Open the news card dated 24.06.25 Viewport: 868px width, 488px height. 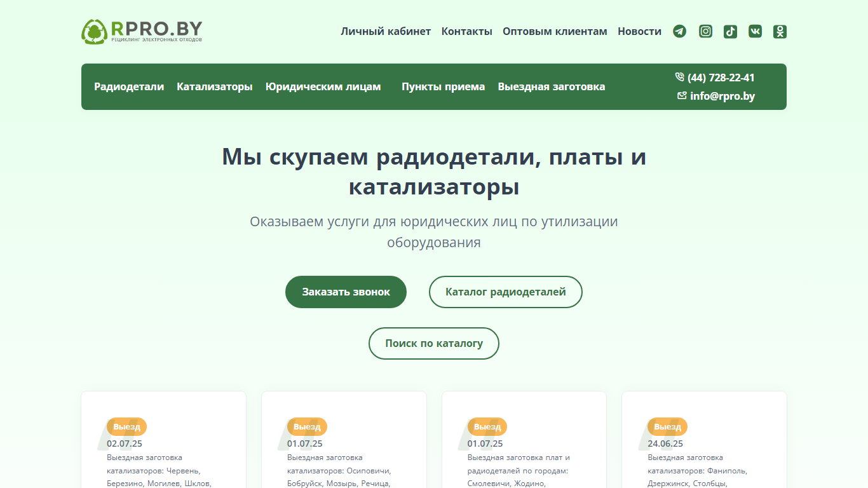[x=704, y=440]
